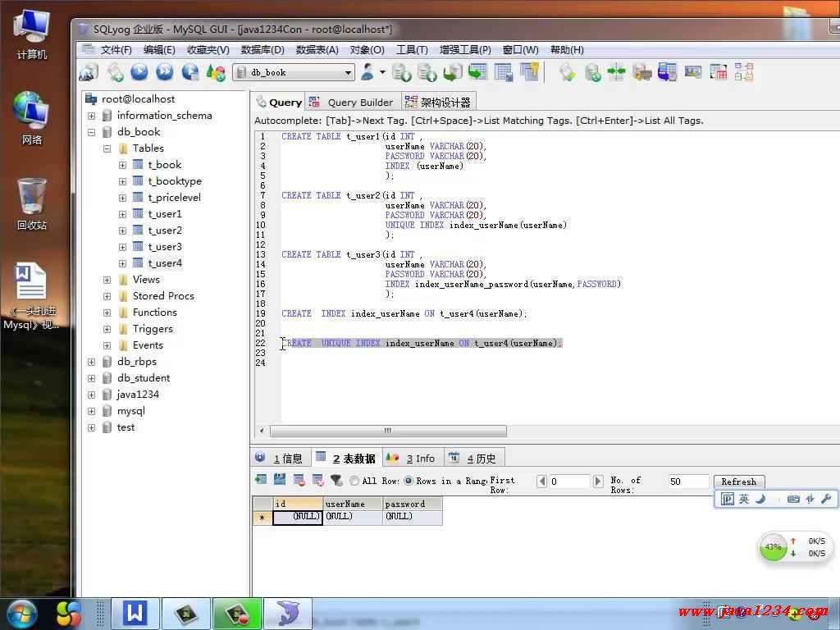Open the Schema Designer toolbar icon
This screenshot has height=630, width=840.
[744, 72]
